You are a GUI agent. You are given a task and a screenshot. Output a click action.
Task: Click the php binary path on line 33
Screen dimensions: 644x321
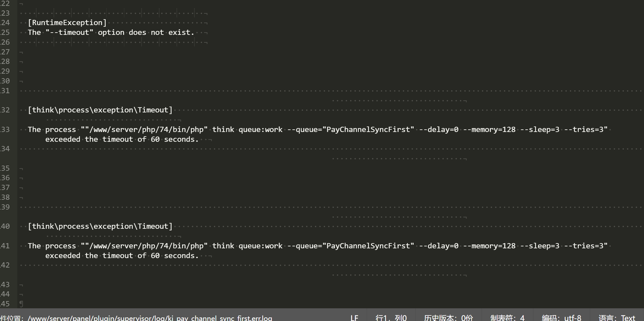coord(146,129)
